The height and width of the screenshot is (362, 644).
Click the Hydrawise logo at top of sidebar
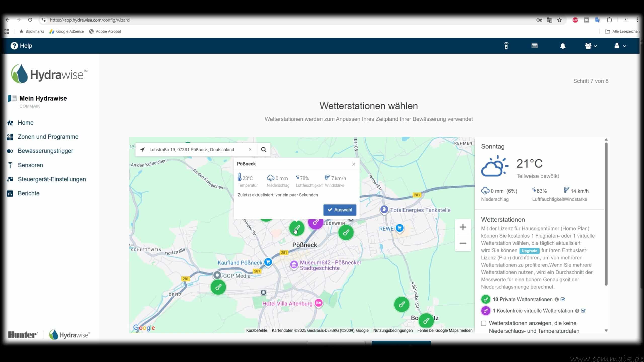[x=49, y=74]
